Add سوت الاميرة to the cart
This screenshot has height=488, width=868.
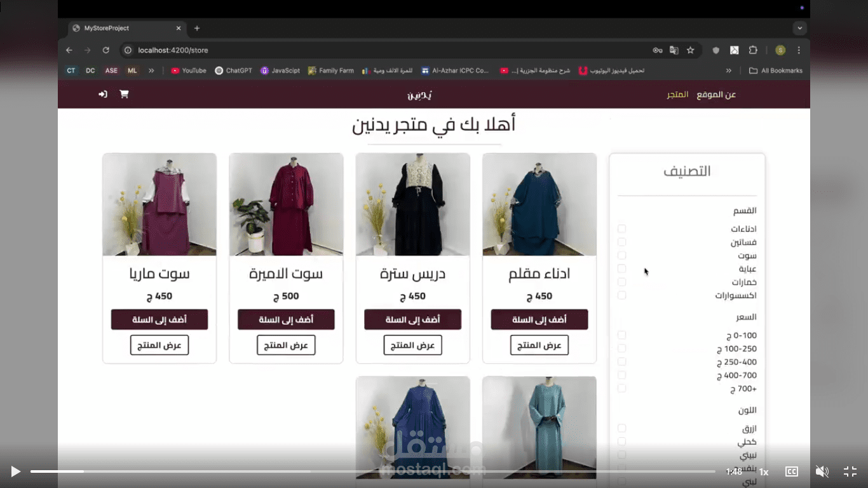point(286,320)
